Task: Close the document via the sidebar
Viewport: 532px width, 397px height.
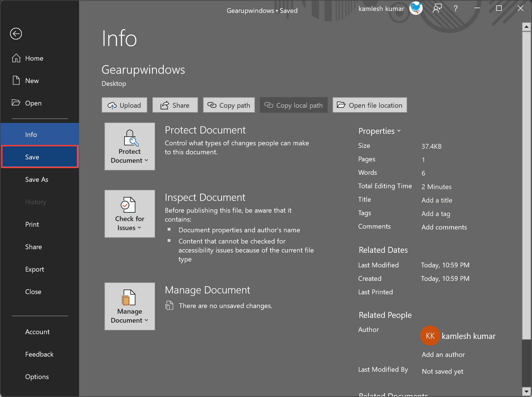Action: point(40,292)
